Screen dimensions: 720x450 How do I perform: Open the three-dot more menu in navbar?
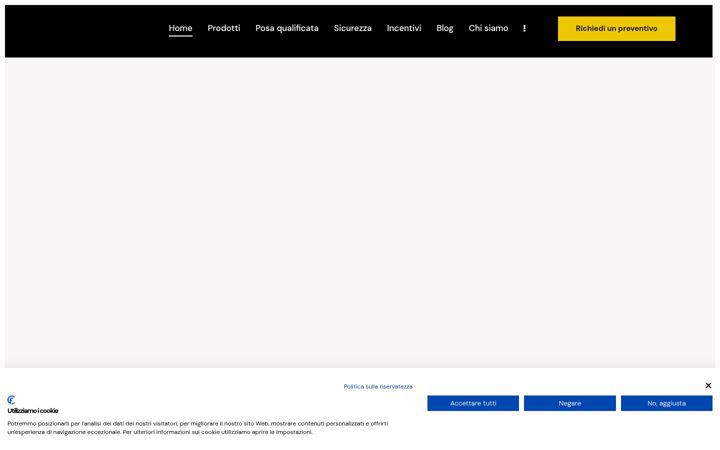point(524,28)
